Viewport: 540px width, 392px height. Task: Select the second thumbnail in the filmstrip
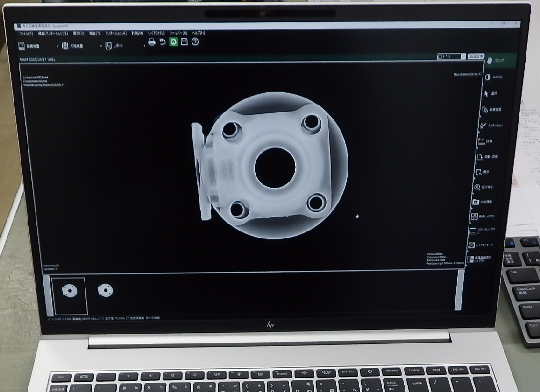tap(105, 290)
